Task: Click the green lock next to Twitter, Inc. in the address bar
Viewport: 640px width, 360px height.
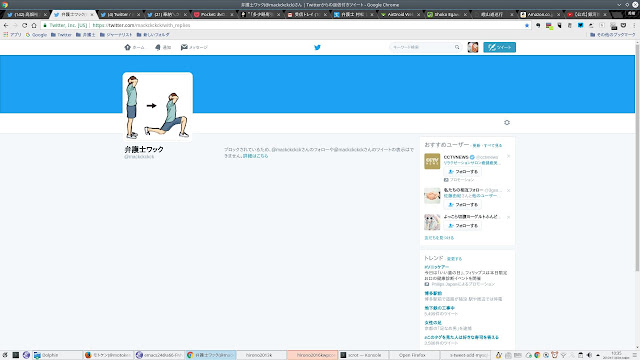Action: (45, 25)
